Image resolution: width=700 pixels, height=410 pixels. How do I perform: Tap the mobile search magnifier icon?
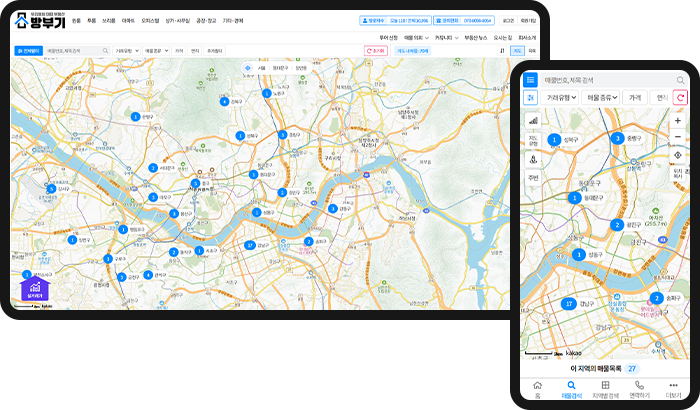pos(680,79)
